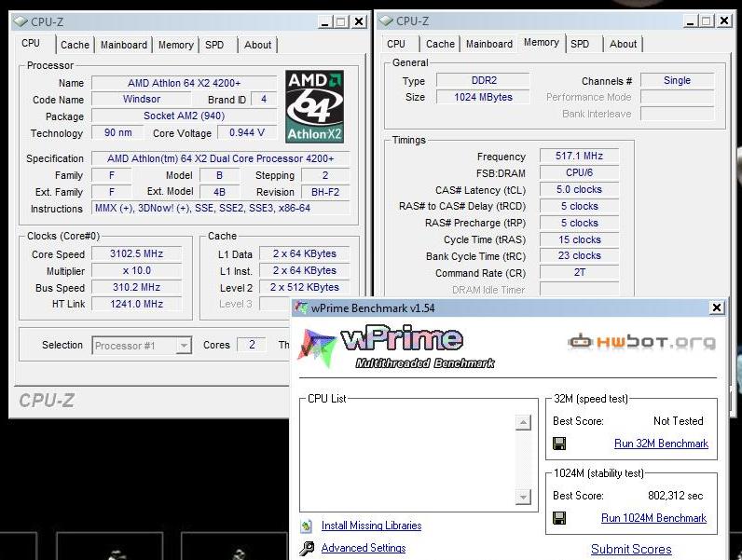Switch to About tab in left CPU-Z
The image size is (742, 560).
click(257, 45)
